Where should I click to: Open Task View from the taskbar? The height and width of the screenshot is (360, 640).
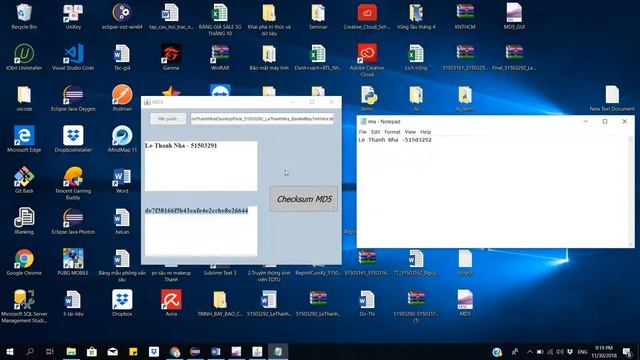pyautogui.click(x=50, y=351)
